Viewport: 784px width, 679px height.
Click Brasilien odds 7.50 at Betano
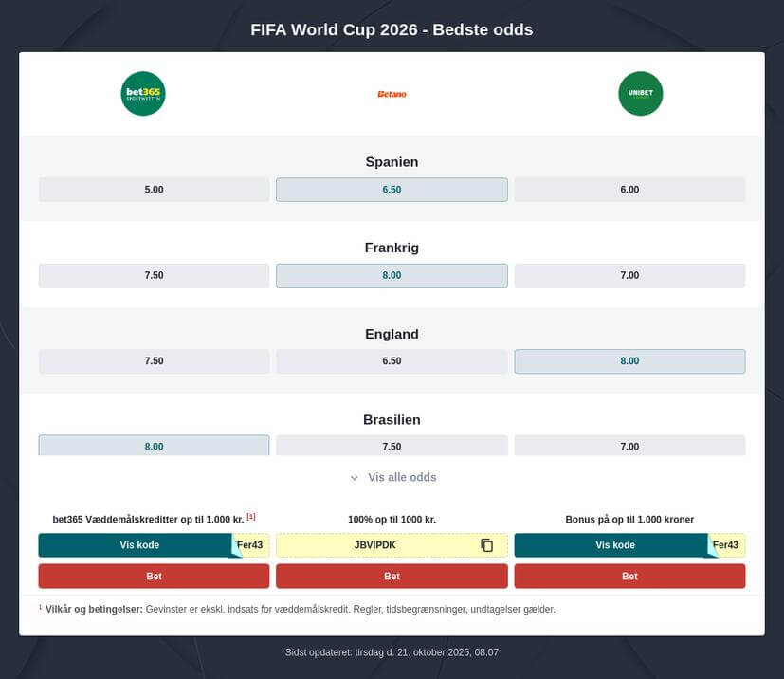click(x=392, y=446)
